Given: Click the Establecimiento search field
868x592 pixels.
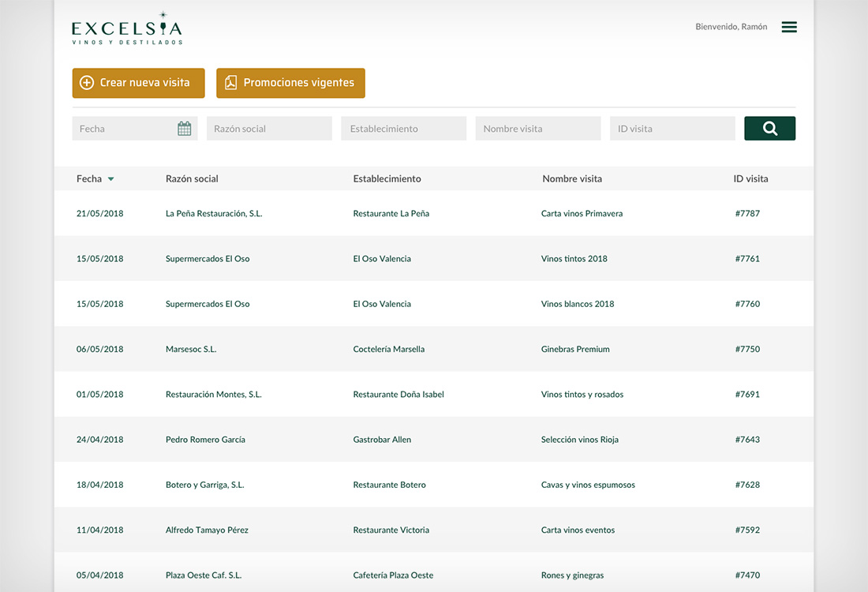Looking at the screenshot, I should point(403,129).
